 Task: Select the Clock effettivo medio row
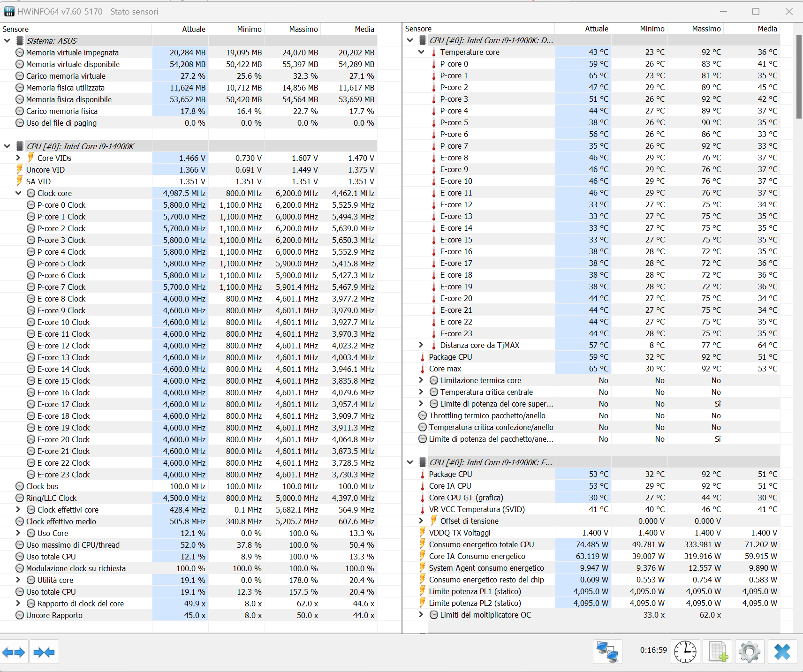(189, 521)
